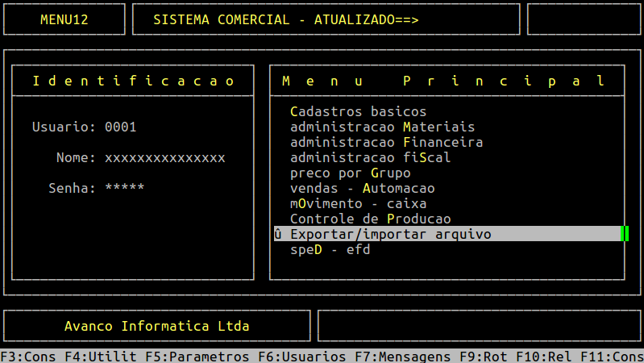Select Cadastros basicos menu entry
The width and height of the screenshot is (644, 363).
click(x=358, y=111)
